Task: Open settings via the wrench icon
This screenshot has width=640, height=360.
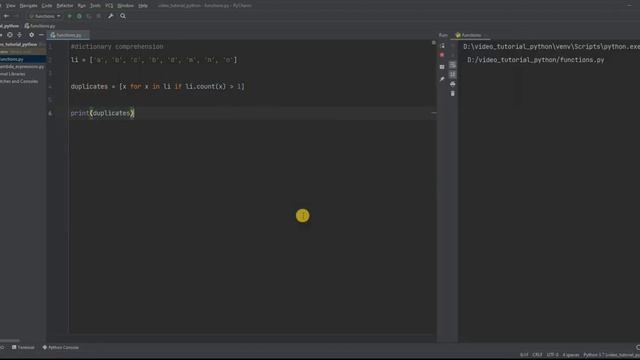Action: (111, 16)
